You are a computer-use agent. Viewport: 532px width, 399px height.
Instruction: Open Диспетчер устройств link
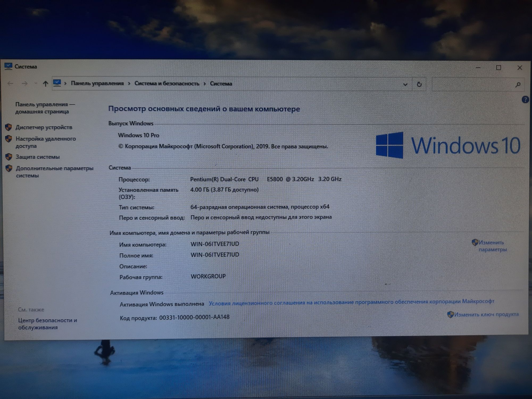click(44, 127)
